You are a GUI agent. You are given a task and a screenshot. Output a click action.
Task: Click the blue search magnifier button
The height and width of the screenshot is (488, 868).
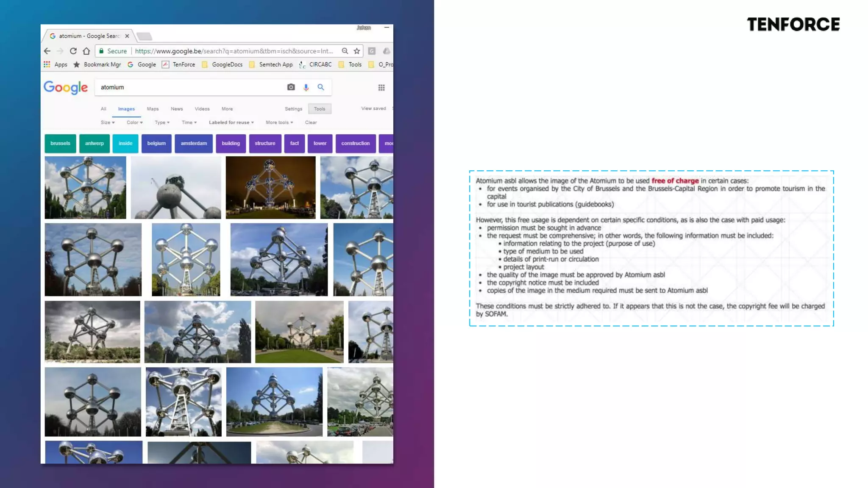(x=321, y=87)
